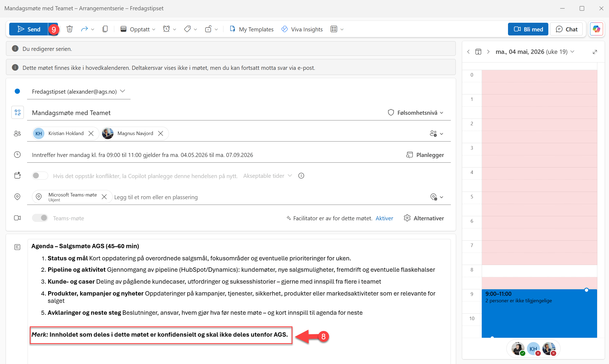Open the Opptatt status dropdown
609x364 pixels.
tap(138, 29)
